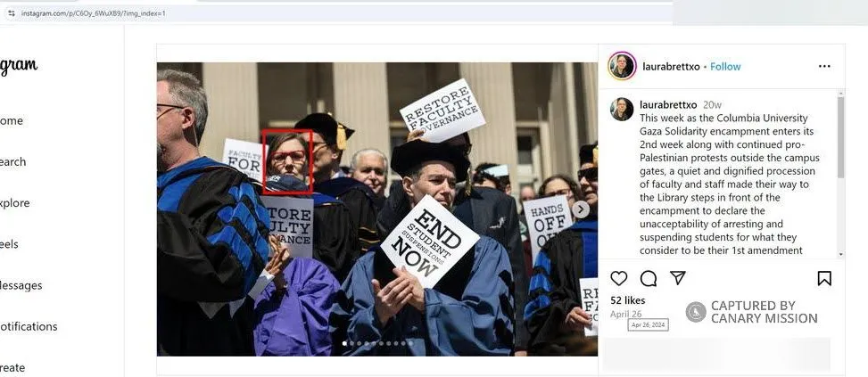Follow laurabrettxo

point(725,66)
